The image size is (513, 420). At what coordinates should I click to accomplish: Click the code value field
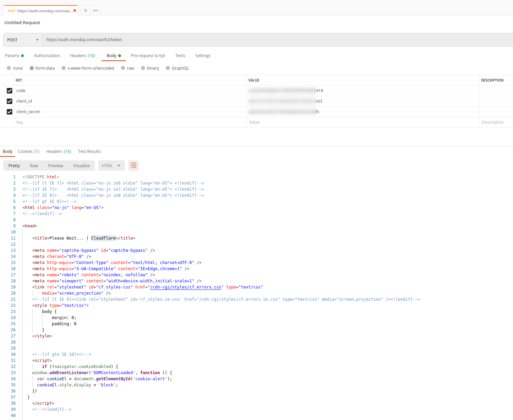(363, 91)
